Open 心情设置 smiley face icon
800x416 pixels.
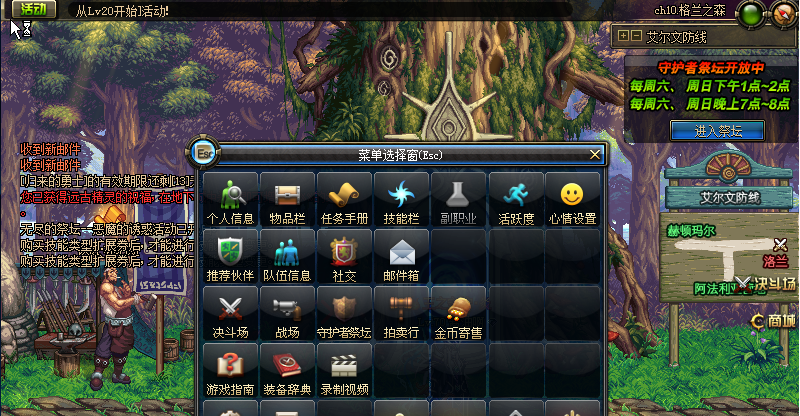(x=572, y=200)
